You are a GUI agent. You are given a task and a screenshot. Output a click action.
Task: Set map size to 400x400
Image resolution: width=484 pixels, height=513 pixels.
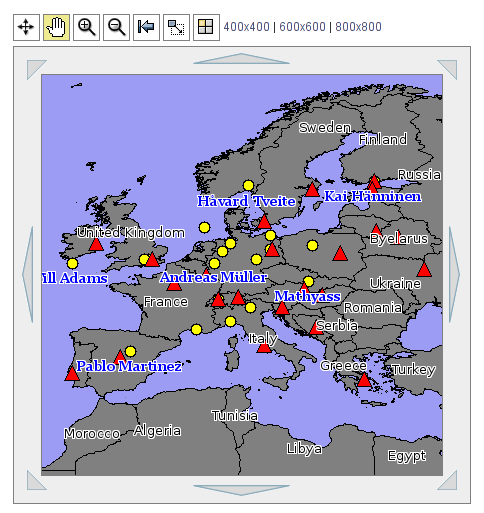246,27
